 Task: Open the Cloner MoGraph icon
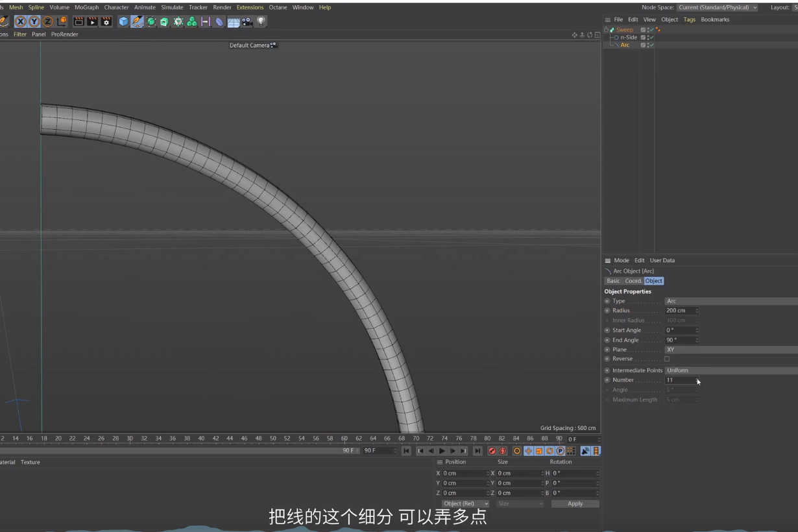[191, 21]
